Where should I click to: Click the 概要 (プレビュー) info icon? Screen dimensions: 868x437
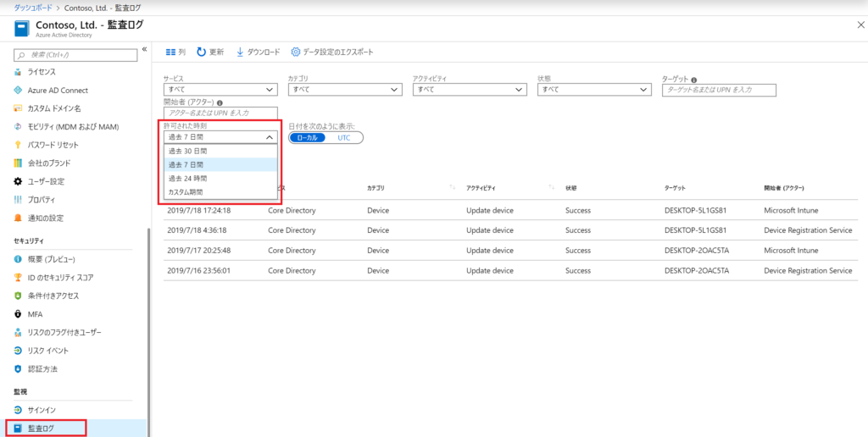[18, 259]
